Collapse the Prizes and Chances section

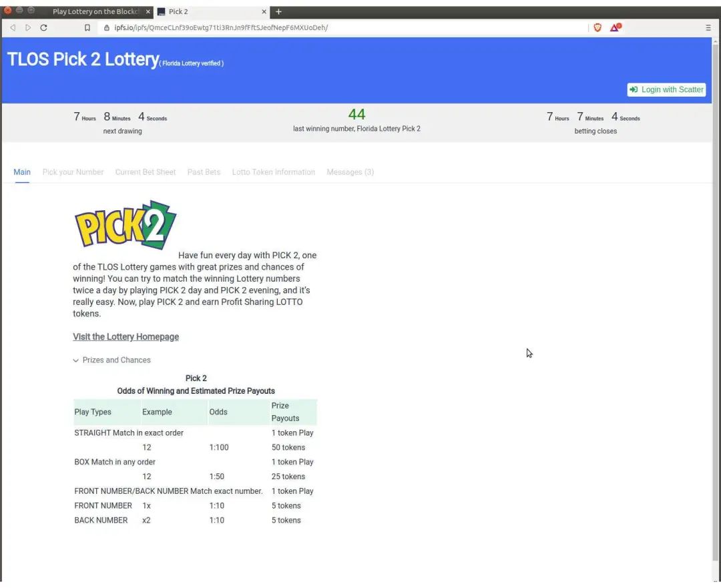(x=111, y=360)
